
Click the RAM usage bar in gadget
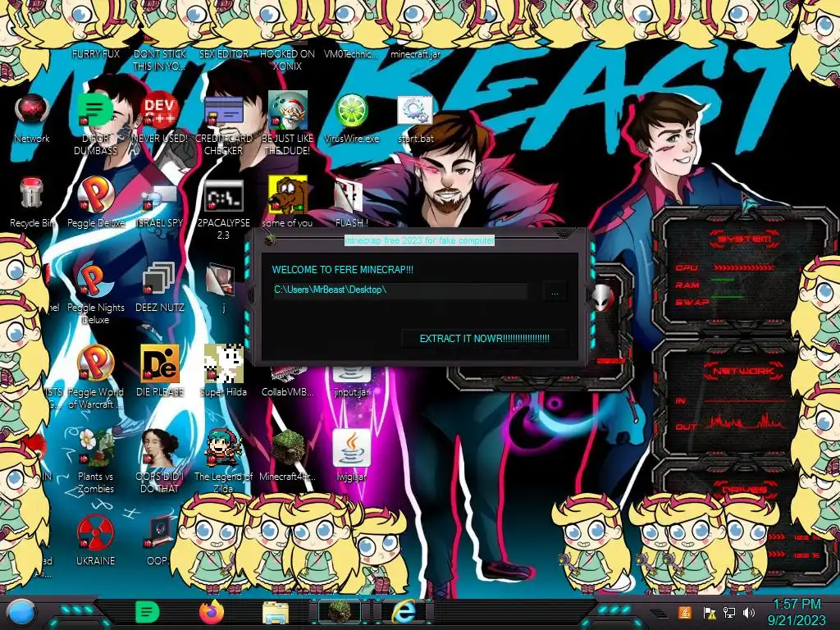724,281
